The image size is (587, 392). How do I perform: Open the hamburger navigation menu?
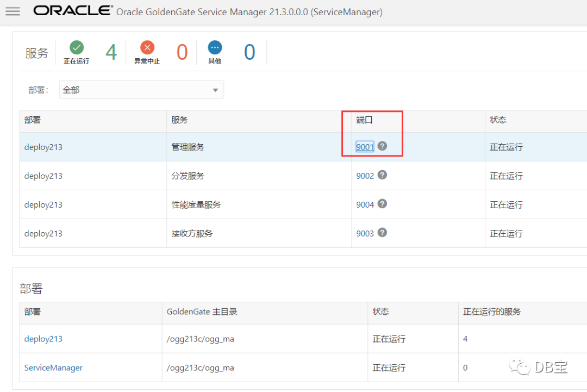13,11
